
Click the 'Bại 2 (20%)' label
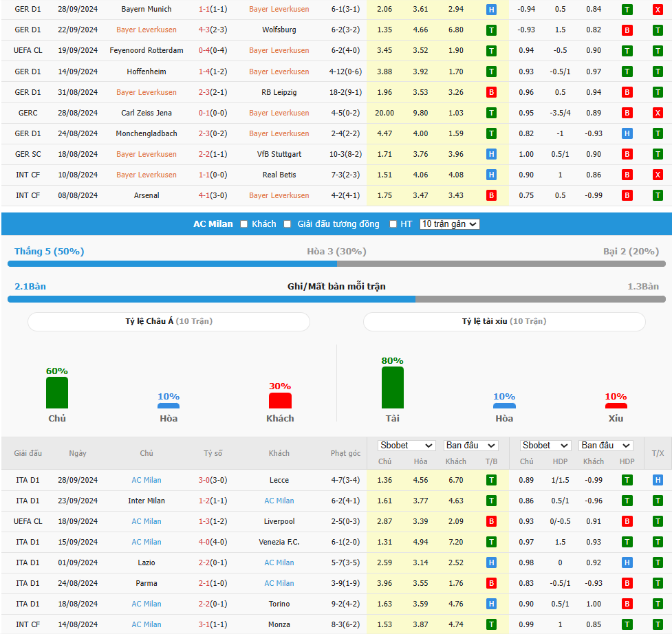[631, 252]
